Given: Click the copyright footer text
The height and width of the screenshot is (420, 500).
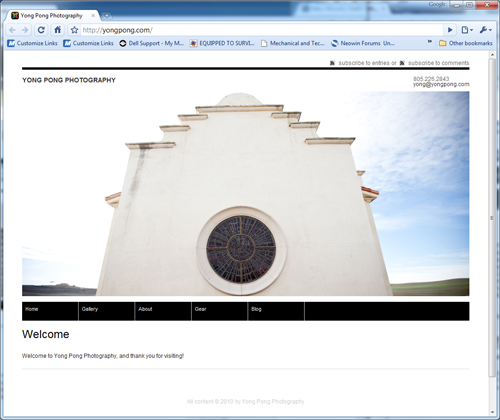Looking at the screenshot, I should 245,402.
